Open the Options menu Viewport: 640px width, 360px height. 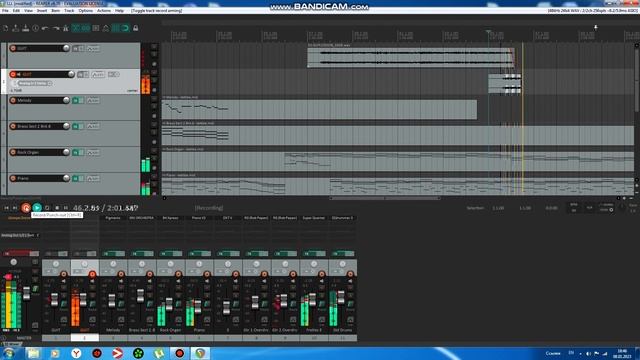click(85, 11)
